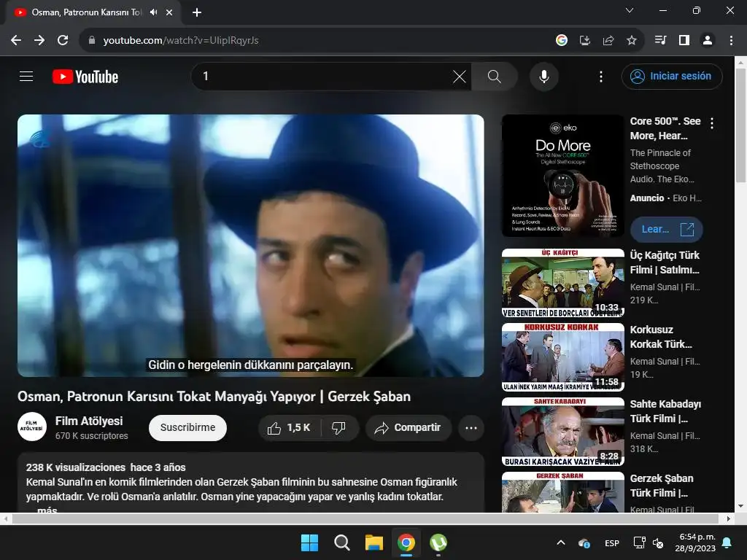Mute tab via the speaker icon
The height and width of the screenshot is (560, 747).
pos(153,12)
